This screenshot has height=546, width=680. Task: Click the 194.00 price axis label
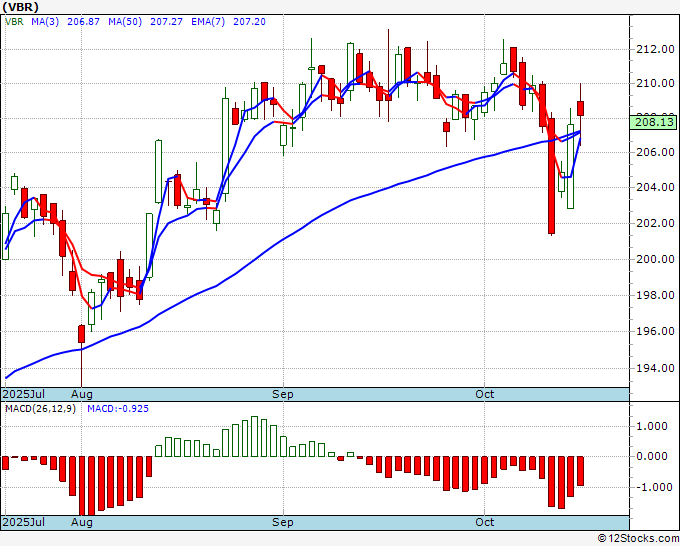click(655, 368)
